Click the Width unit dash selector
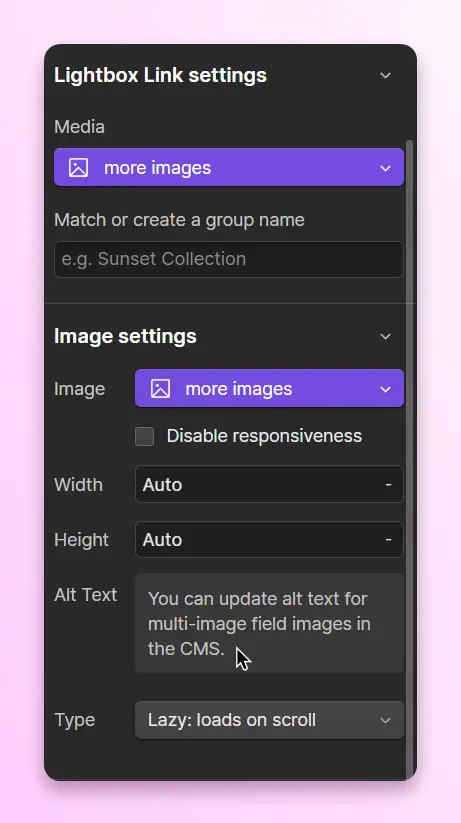461x823 pixels. tap(389, 484)
